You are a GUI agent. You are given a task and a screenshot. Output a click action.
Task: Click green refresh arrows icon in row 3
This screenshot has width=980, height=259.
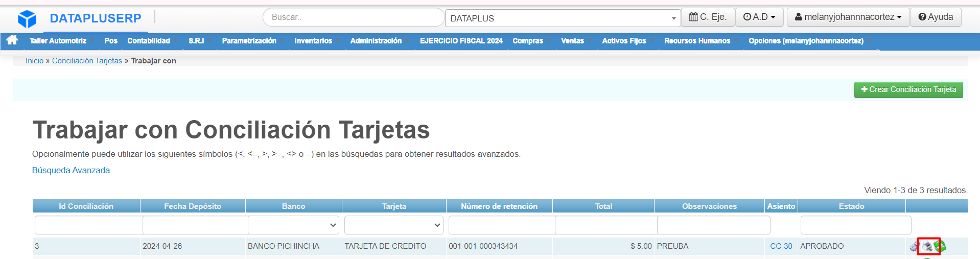click(x=940, y=246)
